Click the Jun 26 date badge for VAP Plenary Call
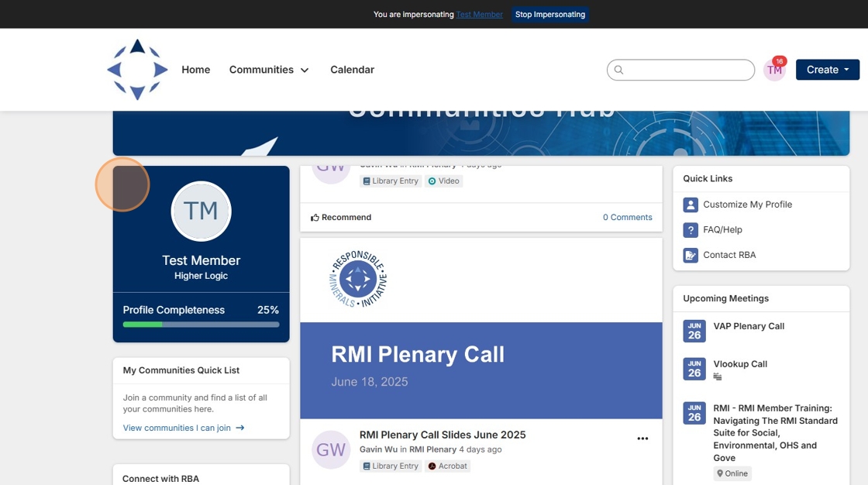Screen dimensions: 868x485 [694, 331]
